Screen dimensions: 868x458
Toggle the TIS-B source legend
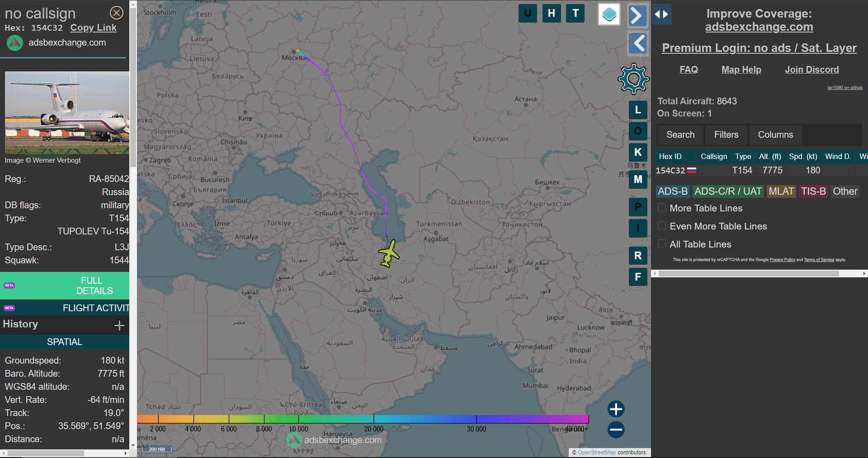click(x=814, y=192)
